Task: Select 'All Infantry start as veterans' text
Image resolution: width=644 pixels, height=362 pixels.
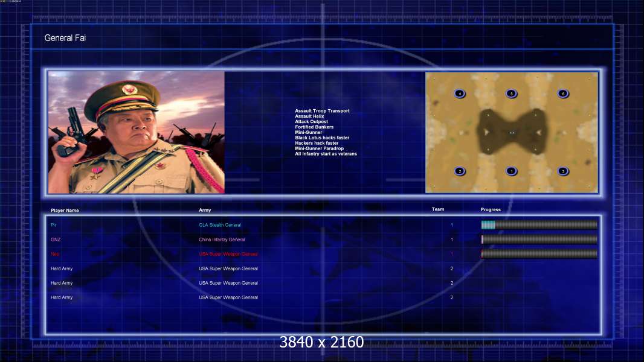Action: point(326,154)
